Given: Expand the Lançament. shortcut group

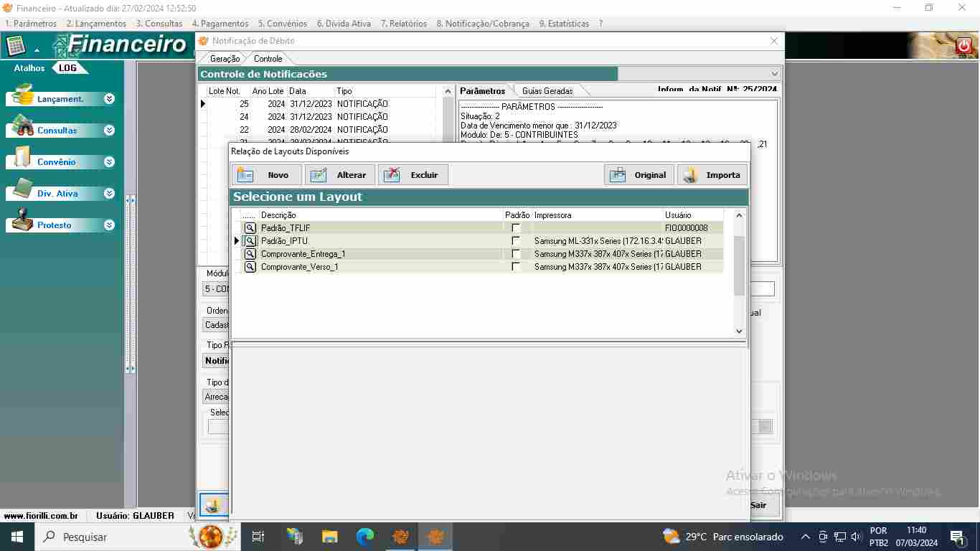Looking at the screenshot, I should click(x=109, y=99).
